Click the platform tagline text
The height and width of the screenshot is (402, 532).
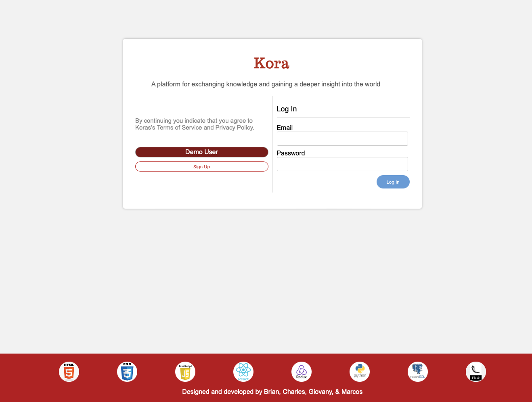(x=266, y=84)
